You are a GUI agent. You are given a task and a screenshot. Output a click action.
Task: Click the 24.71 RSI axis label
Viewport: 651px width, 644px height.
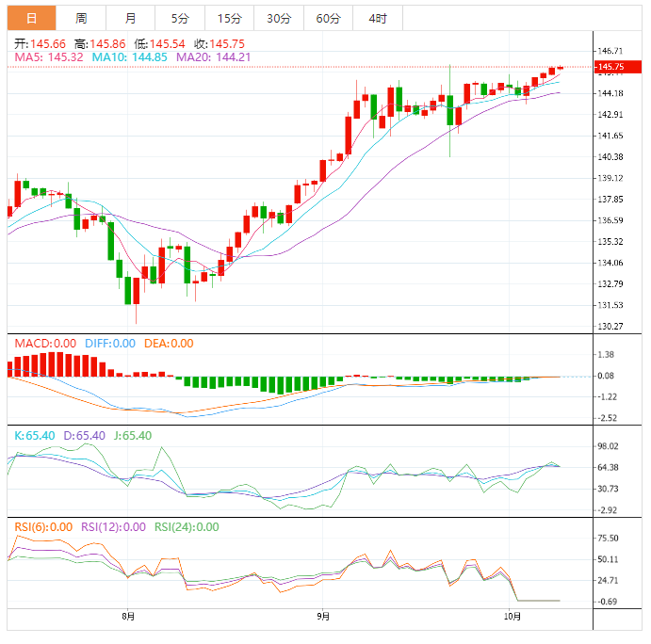pyautogui.click(x=609, y=581)
